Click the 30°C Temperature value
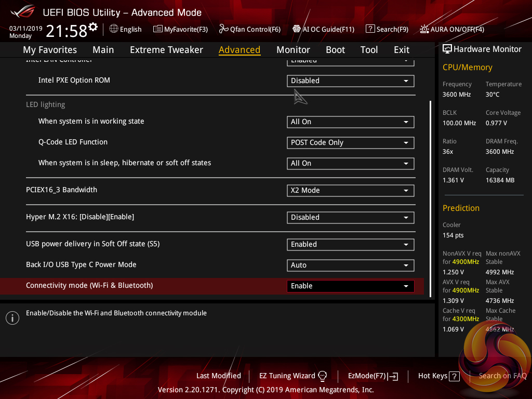 tap(493, 95)
